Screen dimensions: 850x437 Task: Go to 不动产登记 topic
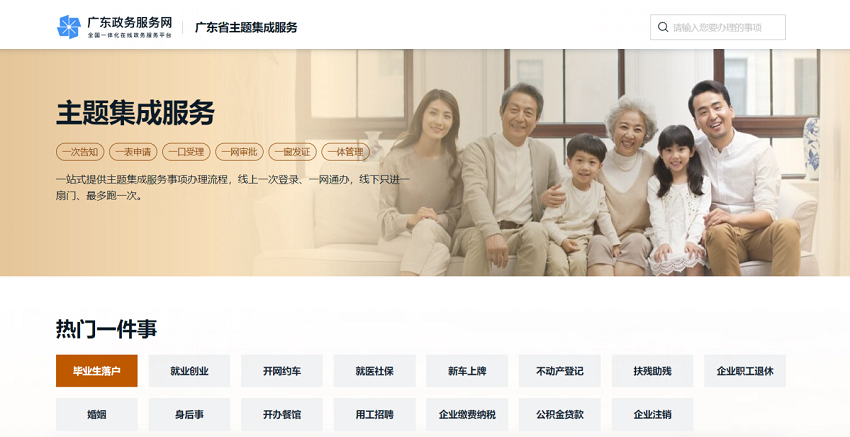(x=559, y=371)
